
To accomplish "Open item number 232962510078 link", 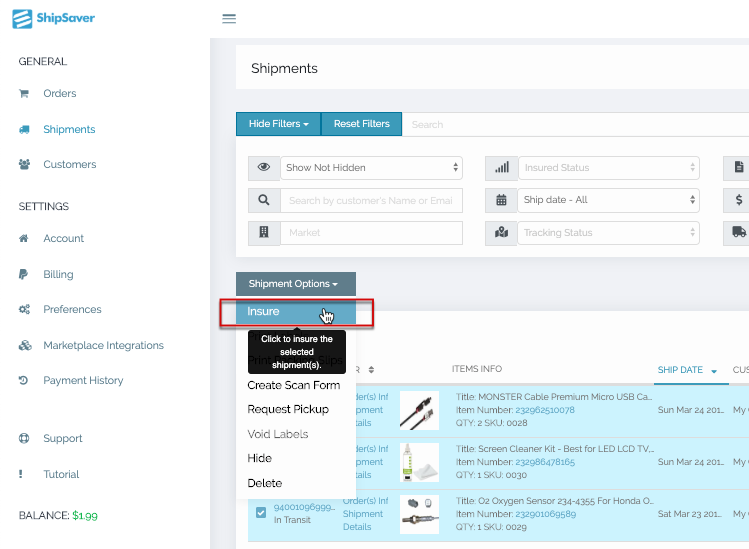I will (x=545, y=410).
